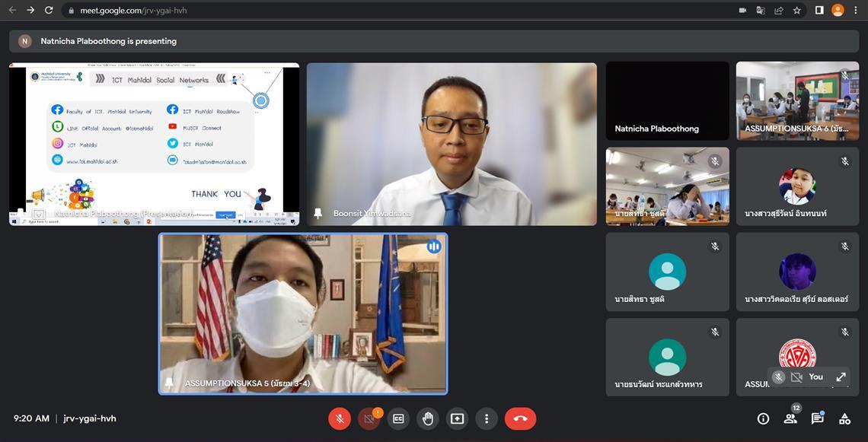Select the Natnicha Plaboothong presentation tile
The image size is (868, 442).
tap(154, 144)
